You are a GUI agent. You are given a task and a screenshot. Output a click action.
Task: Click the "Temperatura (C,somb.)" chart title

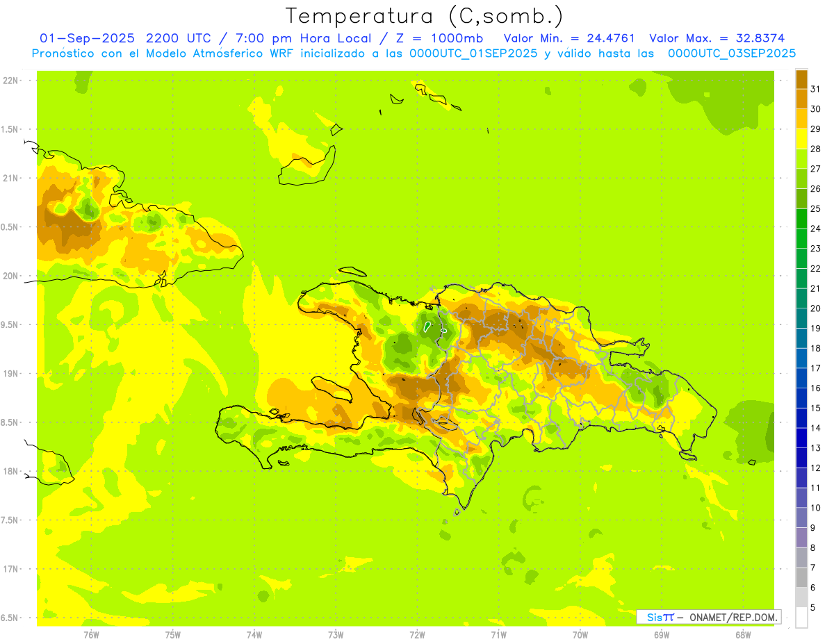(425, 16)
